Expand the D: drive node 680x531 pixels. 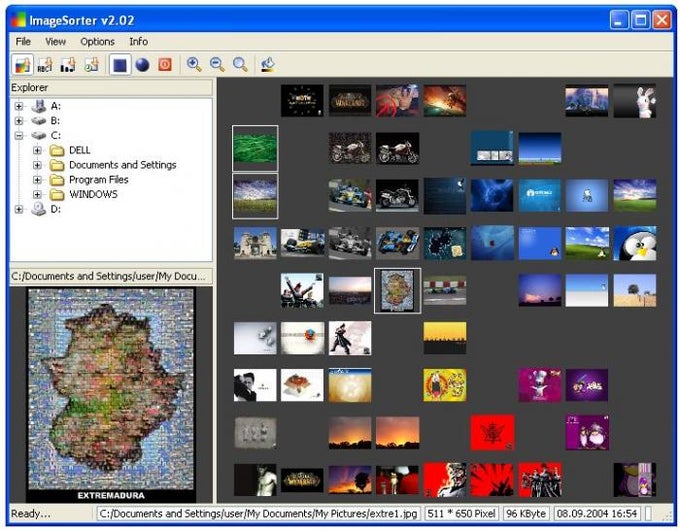[x=19, y=209]
